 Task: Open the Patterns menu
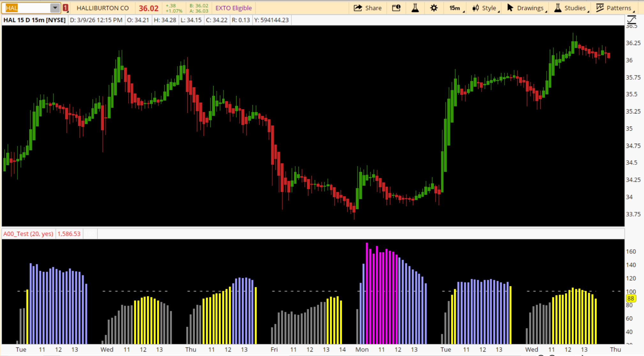click(618, 8)
